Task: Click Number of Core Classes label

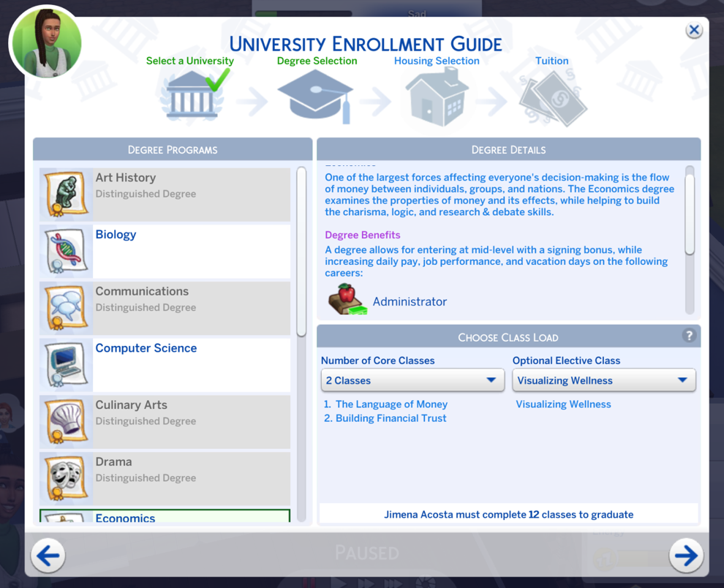Action: [x=377, y=361]
